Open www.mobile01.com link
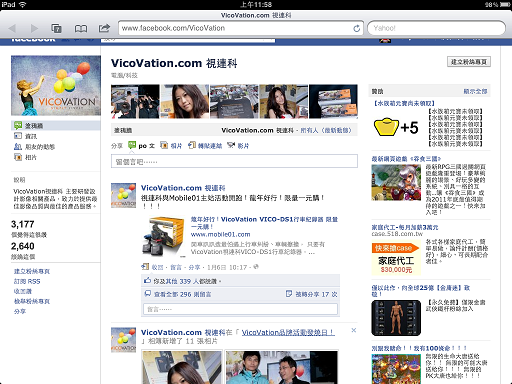Screen dimensions: 512x384 [x=220, y=234]
